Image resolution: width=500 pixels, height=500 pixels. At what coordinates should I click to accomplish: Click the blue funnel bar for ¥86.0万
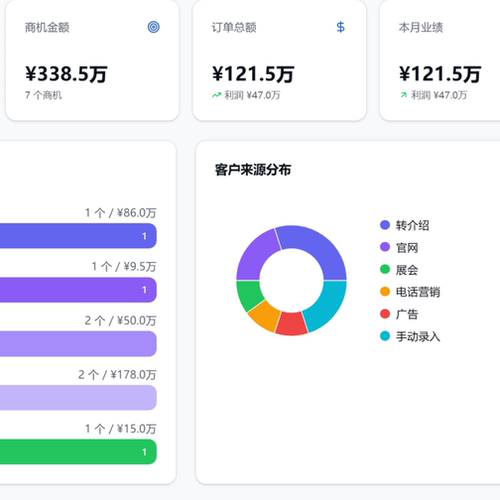click(78, 236)
